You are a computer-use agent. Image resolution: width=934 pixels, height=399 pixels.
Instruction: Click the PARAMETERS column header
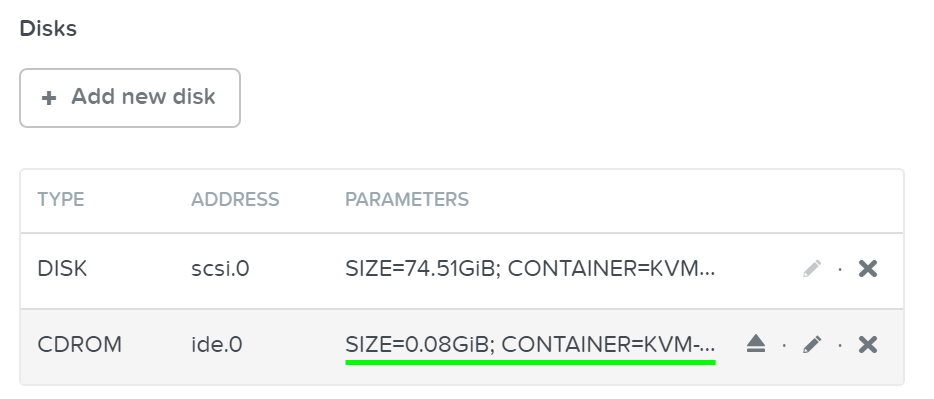407,200
